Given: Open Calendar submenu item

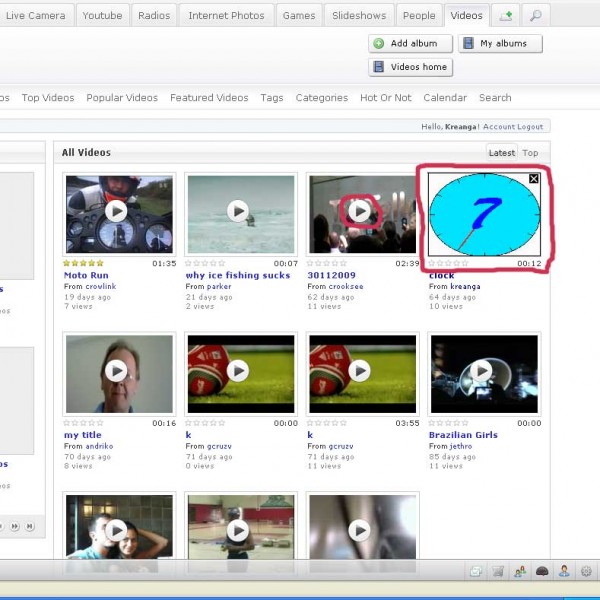Looking at the screenshot, I should [445, 98].
